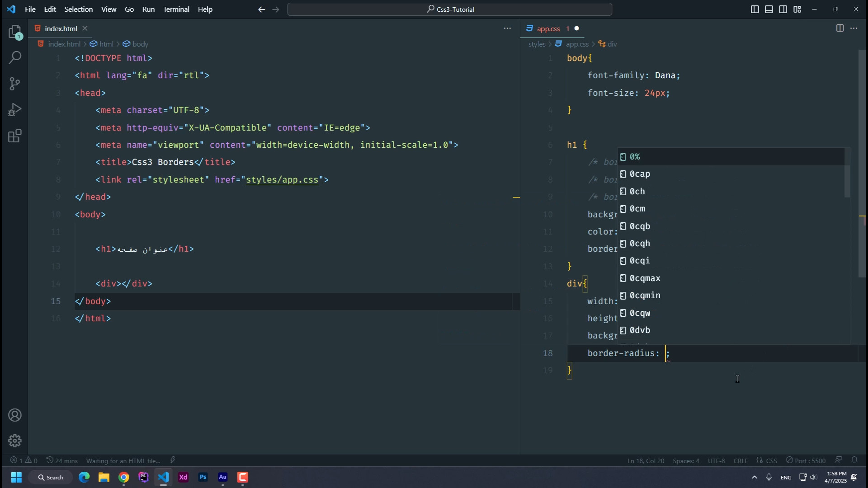868x488 pixels.
Task: Open the Explorer view icon
Action: [15, 32]
